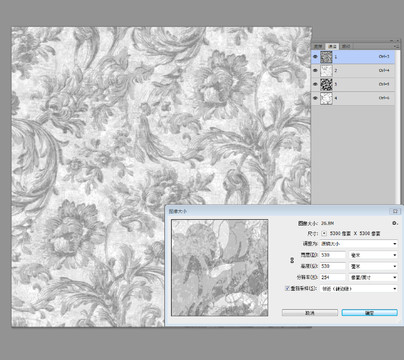Expand the resolution unit dropdown
404x360 pixels.
[x=373, y=277]
